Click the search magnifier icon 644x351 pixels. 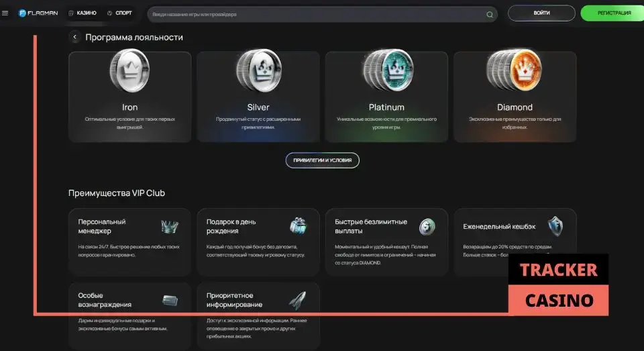490,14
